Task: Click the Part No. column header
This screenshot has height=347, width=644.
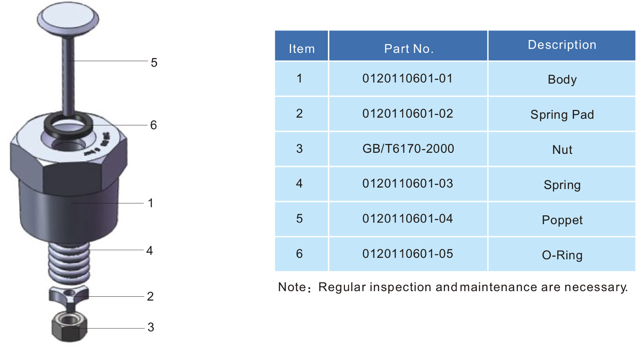Action: coord(408,48)
